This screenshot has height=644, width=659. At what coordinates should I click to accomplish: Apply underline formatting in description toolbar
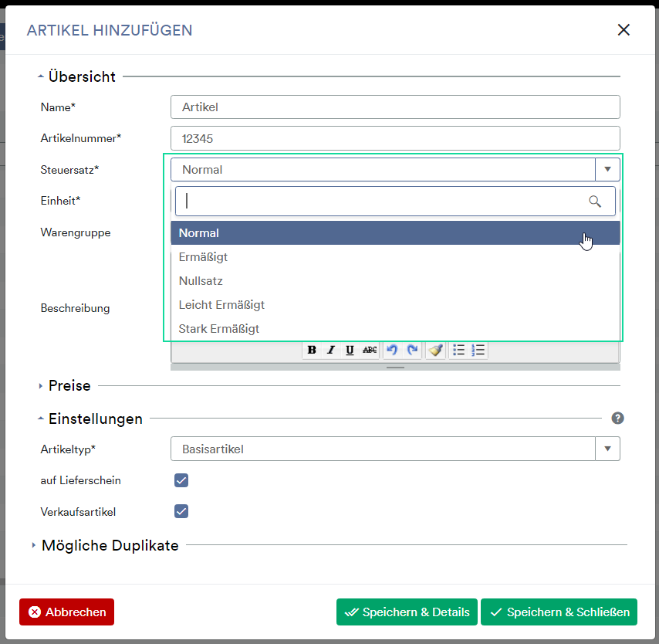click(x=350, y=350)
